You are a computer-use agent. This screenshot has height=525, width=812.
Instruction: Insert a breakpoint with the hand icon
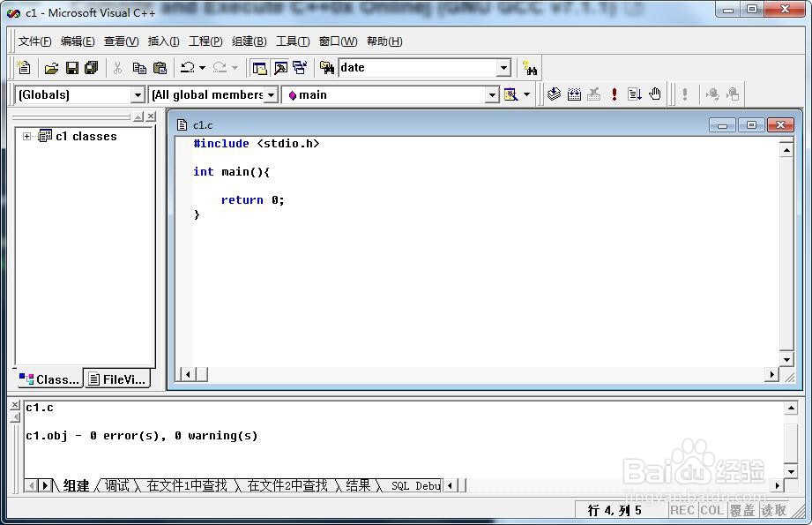pyautogui.click(x=655, y=94)
